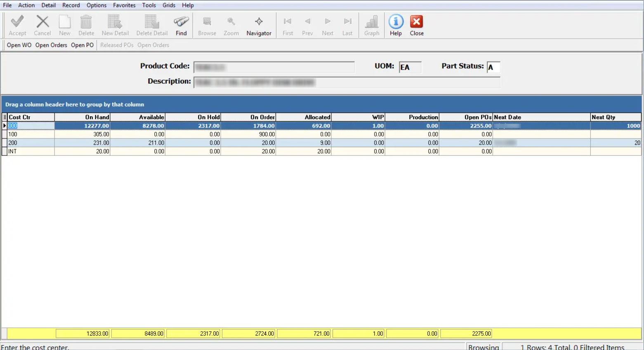
Task: Click the red Close icon
Action: pyautogui.click(x=417, y=22)
